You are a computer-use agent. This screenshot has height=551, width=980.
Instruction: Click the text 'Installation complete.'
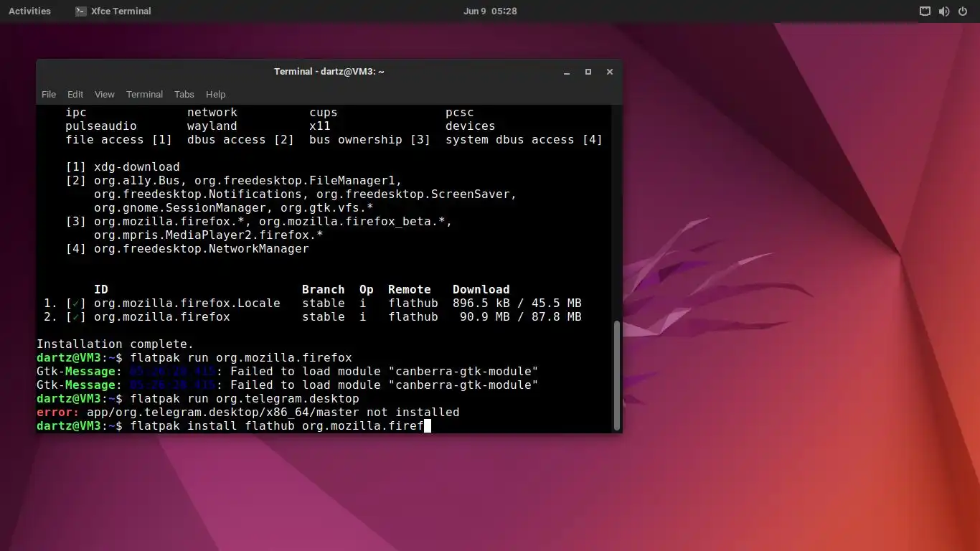[x=115, y=344]
